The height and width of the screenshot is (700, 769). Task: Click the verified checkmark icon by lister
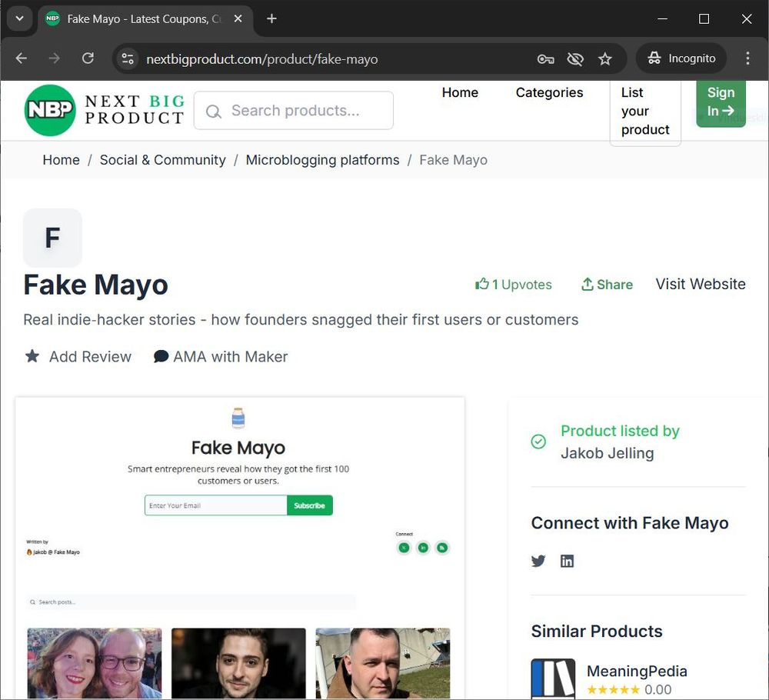538,442
